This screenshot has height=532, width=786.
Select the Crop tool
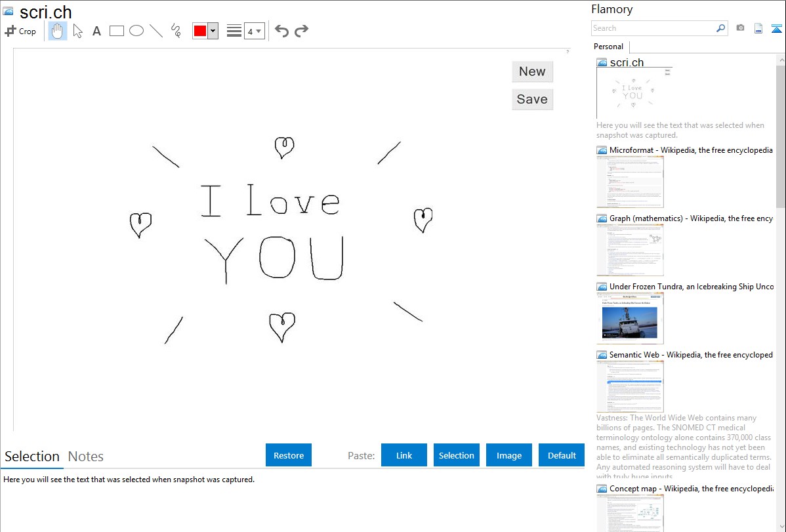click(x=20, y=31)
